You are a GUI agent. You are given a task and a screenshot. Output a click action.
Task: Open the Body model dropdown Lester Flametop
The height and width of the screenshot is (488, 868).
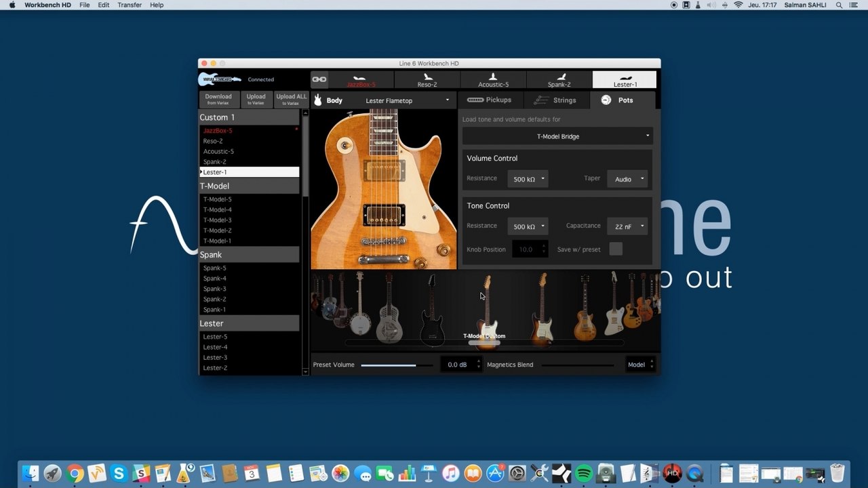point(407,100)
